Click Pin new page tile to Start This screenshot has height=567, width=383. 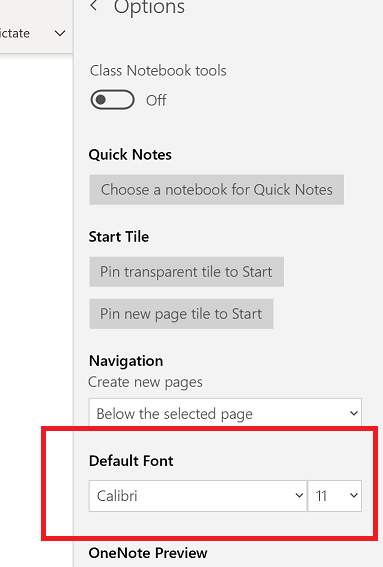tap(181, 314)
